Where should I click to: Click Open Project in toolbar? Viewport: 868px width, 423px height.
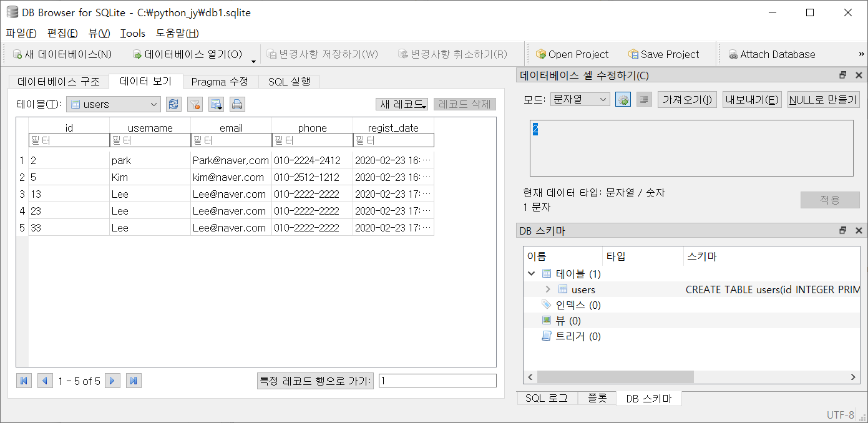point(572,54)
